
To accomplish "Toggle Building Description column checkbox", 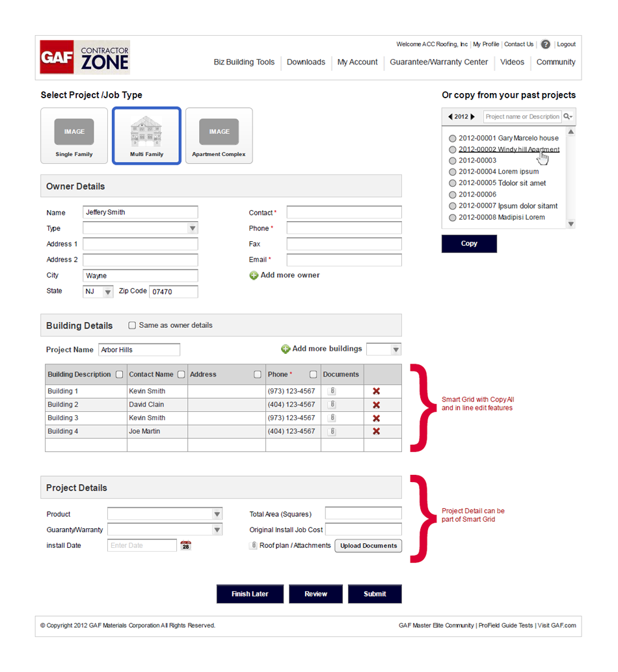I will [119, 375].
